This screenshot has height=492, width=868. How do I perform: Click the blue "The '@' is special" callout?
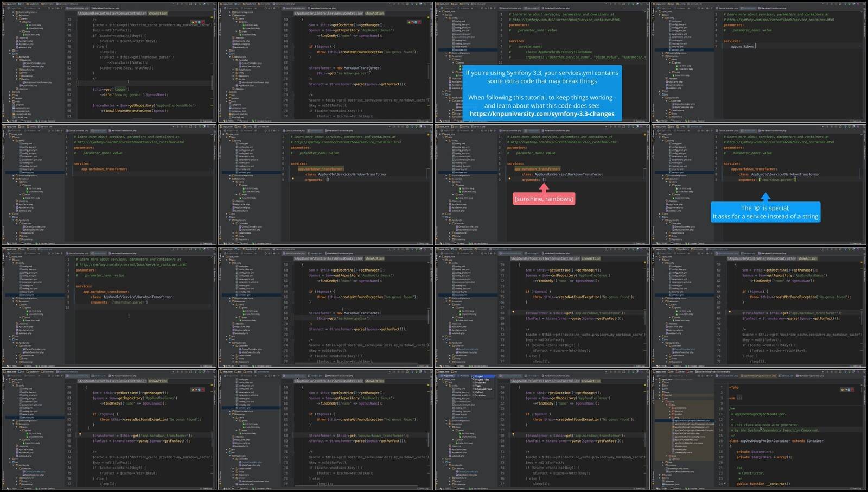(765, 212)
